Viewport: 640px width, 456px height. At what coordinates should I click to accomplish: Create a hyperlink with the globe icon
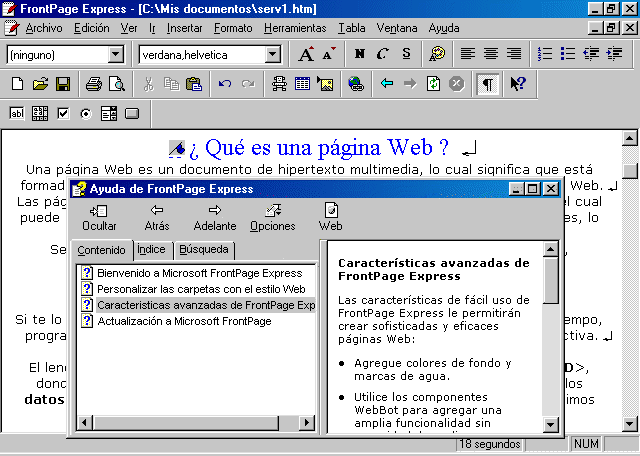356,84
